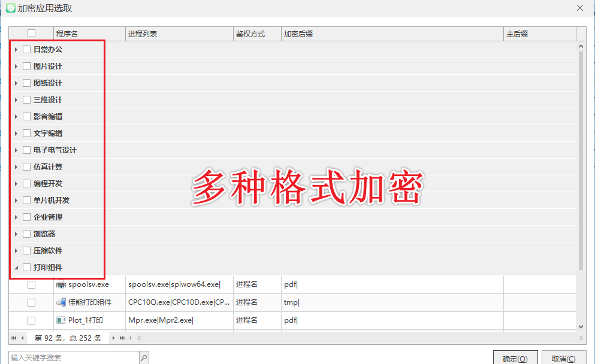Viewport: 595px width, 364px height.
Task: Click the Plot_1打印 program icon
Action: 61,320
